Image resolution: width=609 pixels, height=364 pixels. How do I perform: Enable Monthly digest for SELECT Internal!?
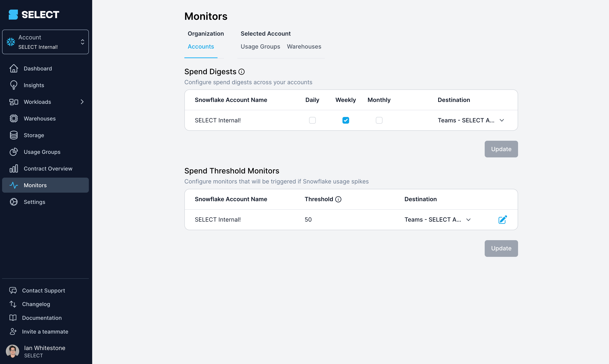click(x=379, y=120)
